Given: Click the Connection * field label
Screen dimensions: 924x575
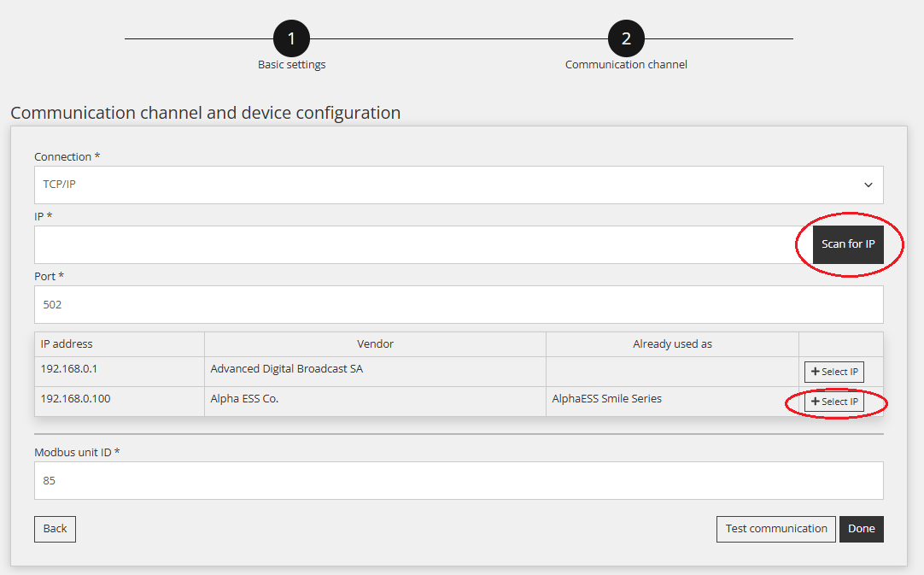Looking at the screenshot, I should pos(67,157).
